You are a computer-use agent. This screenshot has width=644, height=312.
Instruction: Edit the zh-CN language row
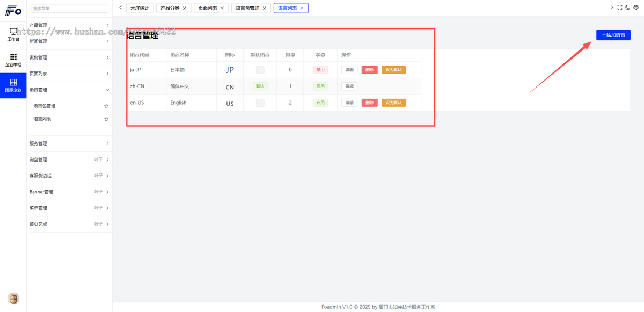[349, 86]
